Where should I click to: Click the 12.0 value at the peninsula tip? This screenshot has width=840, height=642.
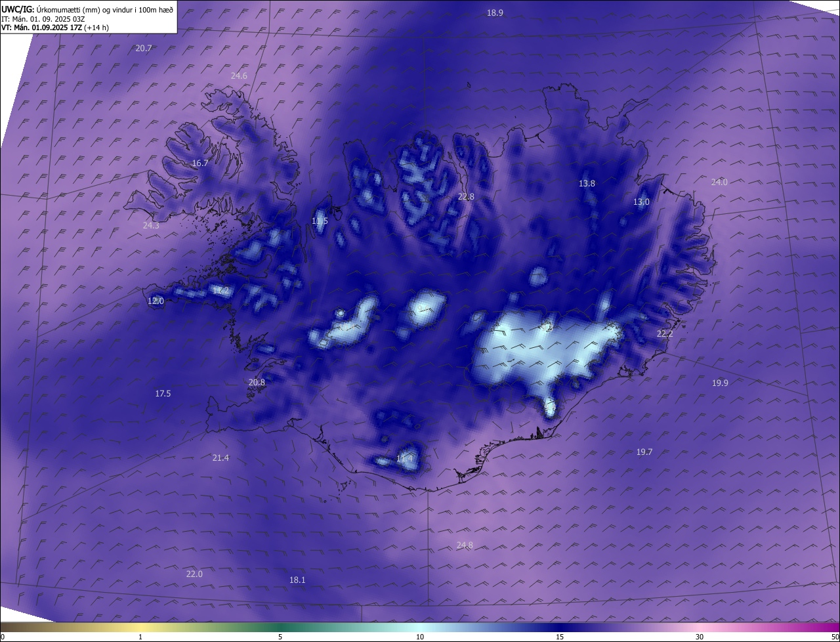tap(156, 301)
